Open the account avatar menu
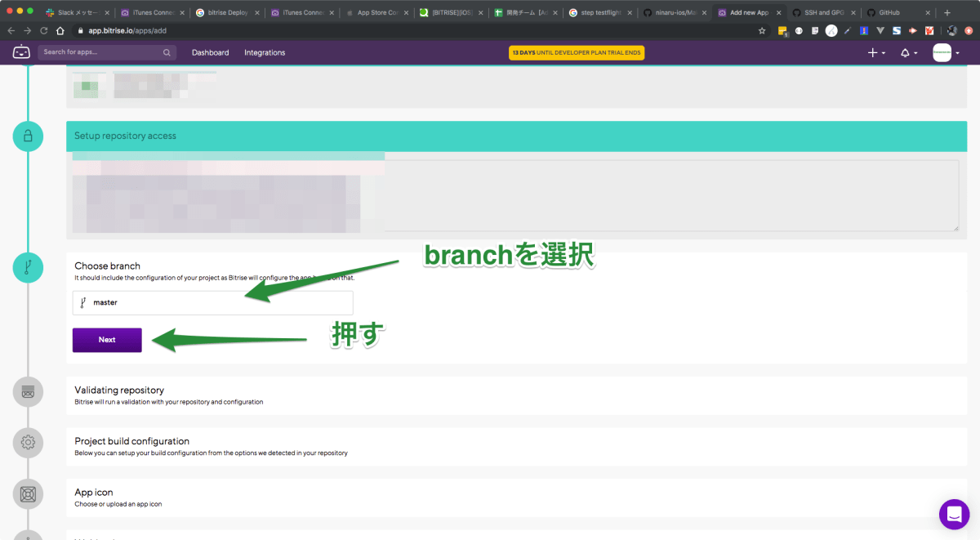 click(x=946, y=52)
